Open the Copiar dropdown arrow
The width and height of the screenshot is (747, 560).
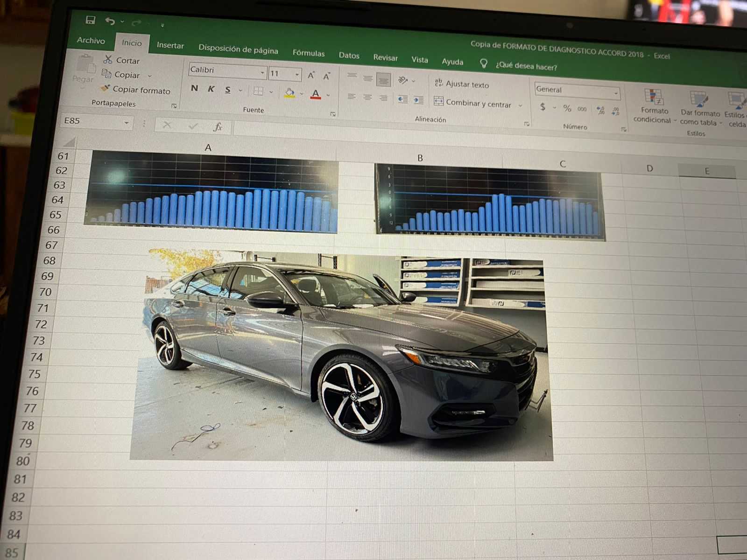149,76
